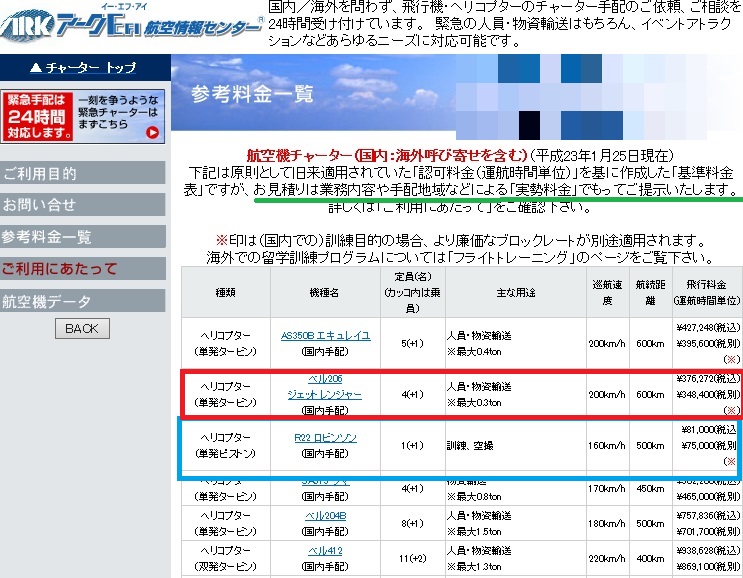
Task: Click the ¥348,400(税別) price
Action: tap(708, 394)
